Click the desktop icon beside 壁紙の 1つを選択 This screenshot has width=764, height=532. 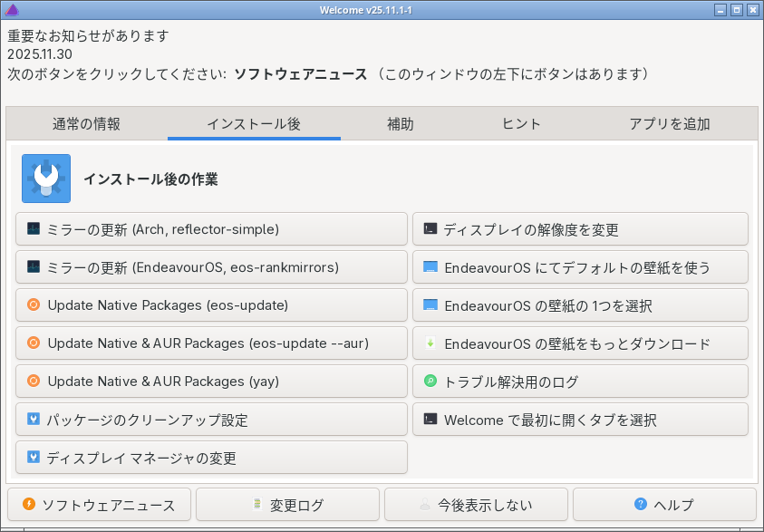coord(430,305)
